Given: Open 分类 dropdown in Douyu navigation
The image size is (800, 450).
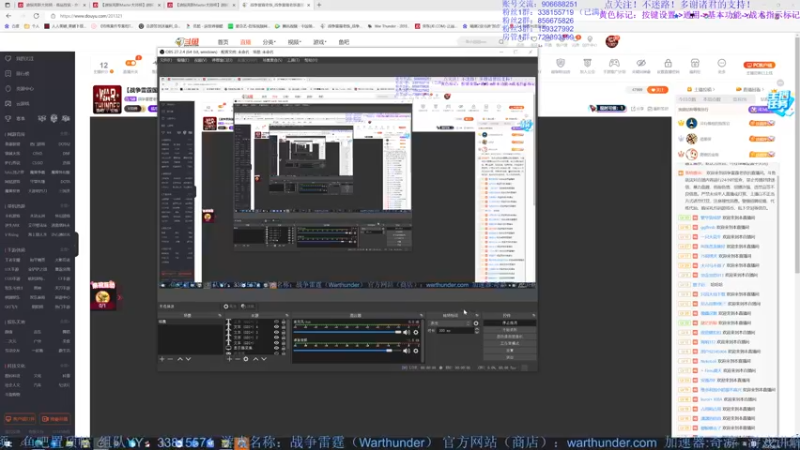Looking at the screenshot, I should pyautogui.click(x=269, y=42).
